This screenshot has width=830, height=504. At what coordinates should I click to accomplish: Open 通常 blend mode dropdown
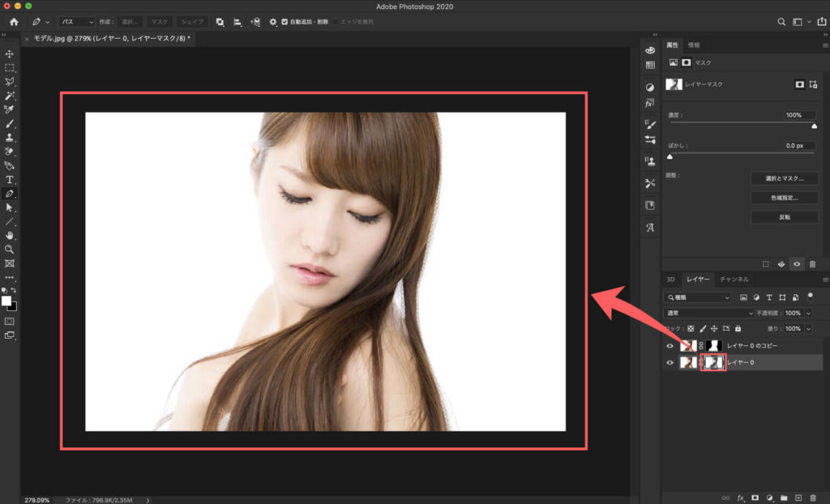[x=708, y=313]
